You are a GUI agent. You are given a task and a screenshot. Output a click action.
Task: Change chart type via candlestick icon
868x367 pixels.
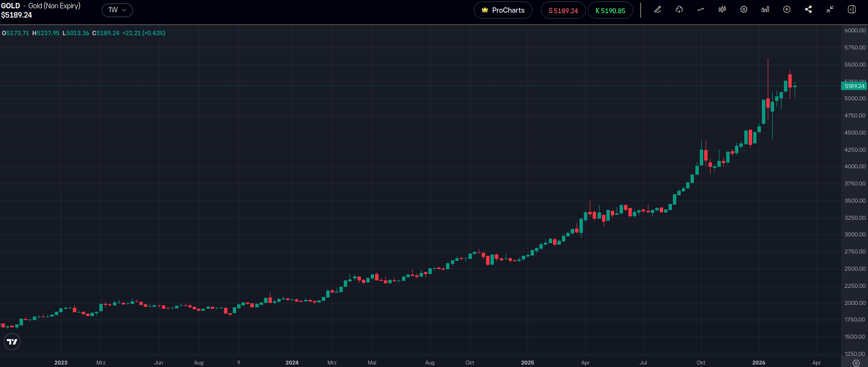pyautogui.click(x=722, y=10)
